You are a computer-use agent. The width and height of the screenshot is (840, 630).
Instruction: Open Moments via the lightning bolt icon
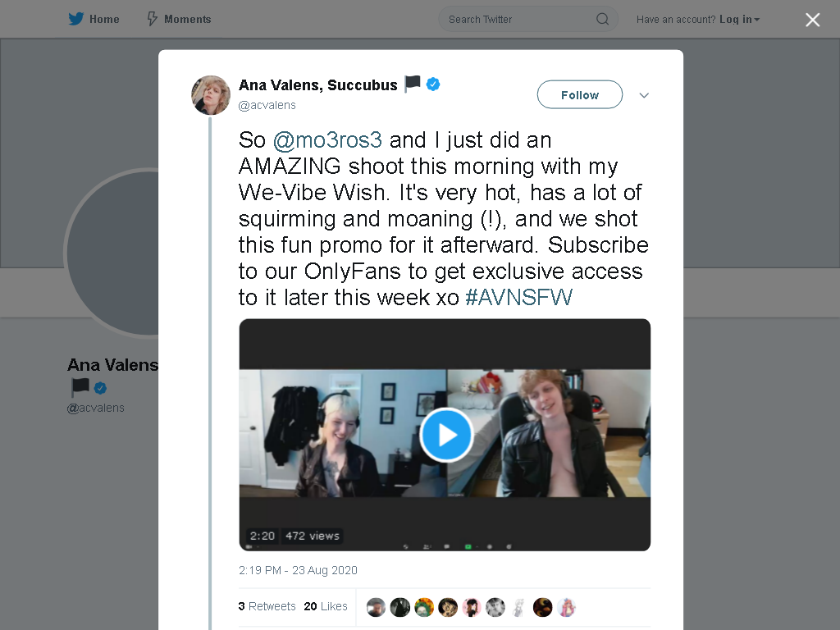click(x=152, y=19)
